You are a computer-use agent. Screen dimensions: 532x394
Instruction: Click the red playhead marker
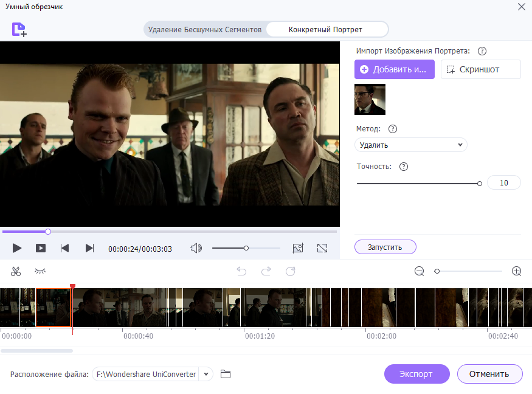tap(72, 286)
